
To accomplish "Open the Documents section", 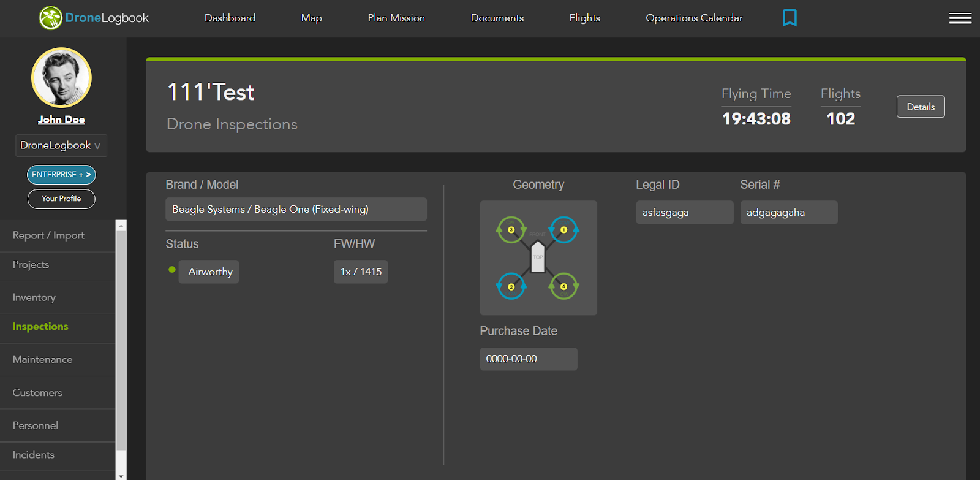I will (497, 18).
